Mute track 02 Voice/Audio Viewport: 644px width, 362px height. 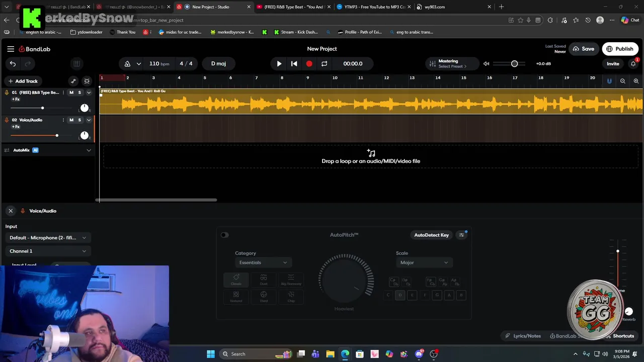(71, 120)
